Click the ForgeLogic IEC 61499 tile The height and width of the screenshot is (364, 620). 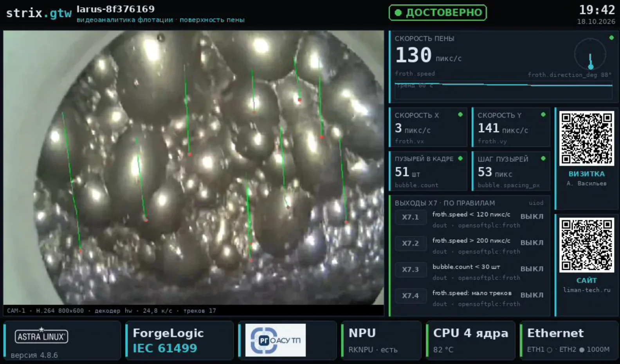[179, 341]
